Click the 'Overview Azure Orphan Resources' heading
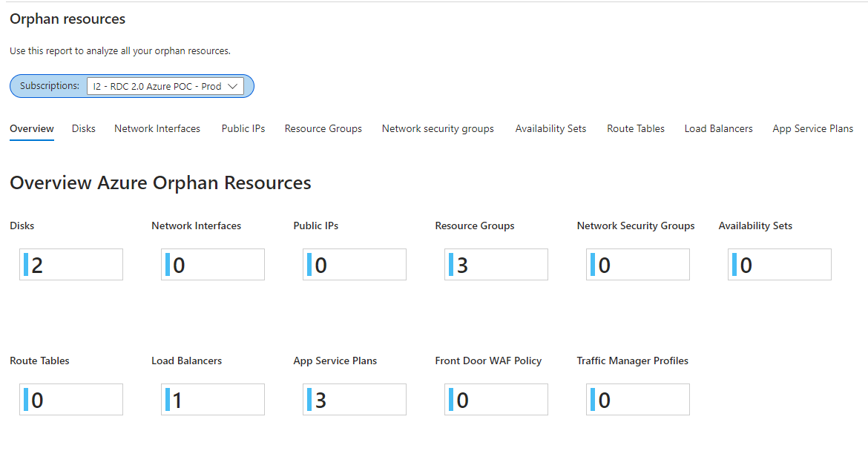Viewport: 868px width, 451px height. pos(160,182)
